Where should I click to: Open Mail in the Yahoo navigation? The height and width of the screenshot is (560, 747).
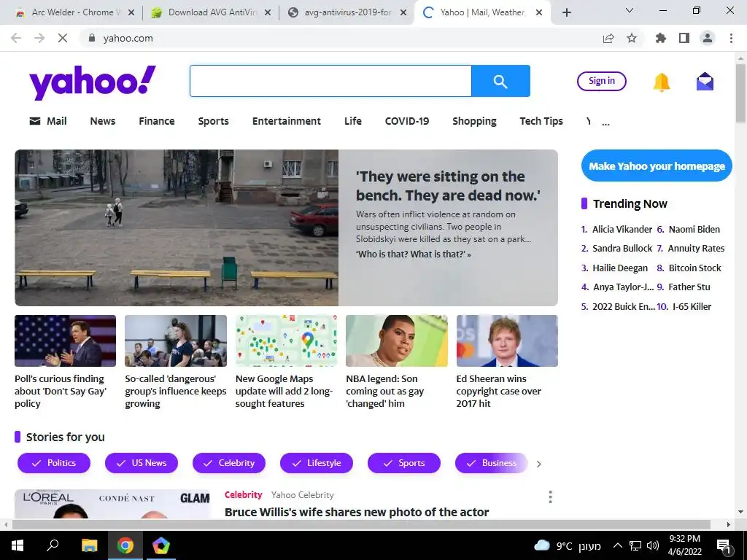(48, 121)
